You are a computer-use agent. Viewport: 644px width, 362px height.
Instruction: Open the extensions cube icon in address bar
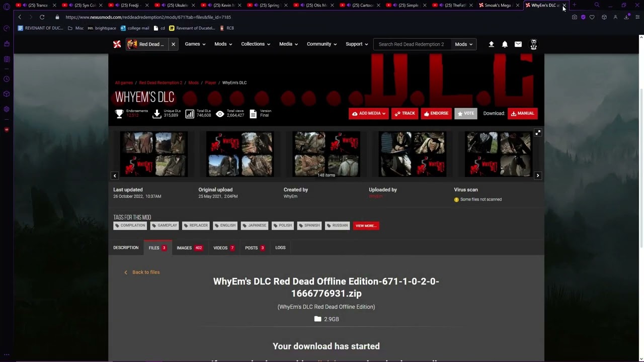pos(604,17)
